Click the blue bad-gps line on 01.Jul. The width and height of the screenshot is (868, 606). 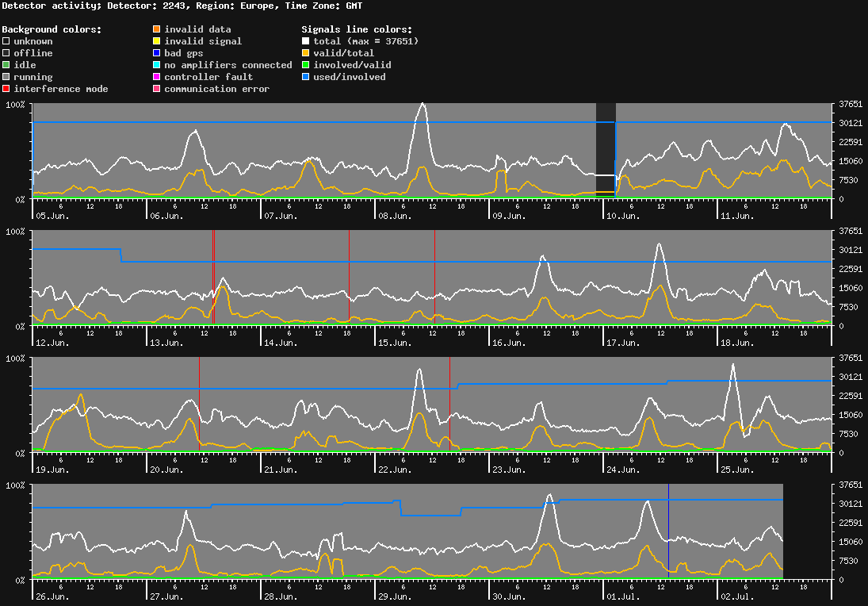[x=668, y=531]
